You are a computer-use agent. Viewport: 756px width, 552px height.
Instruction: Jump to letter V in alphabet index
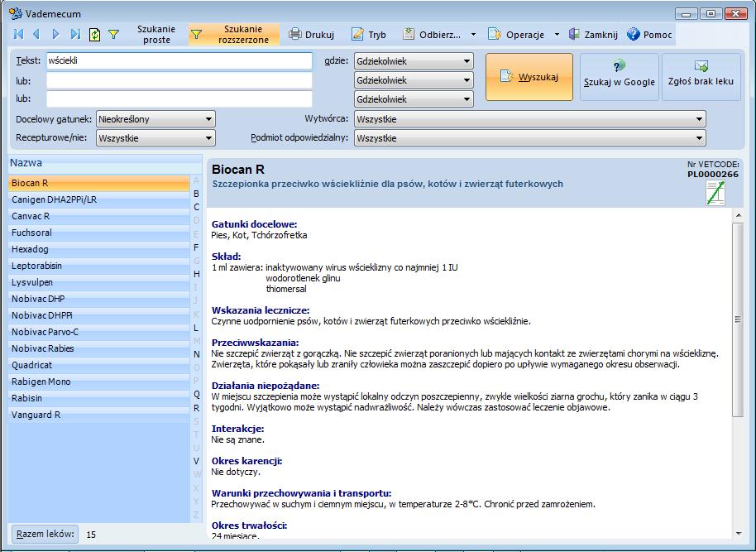click(196, 461)
